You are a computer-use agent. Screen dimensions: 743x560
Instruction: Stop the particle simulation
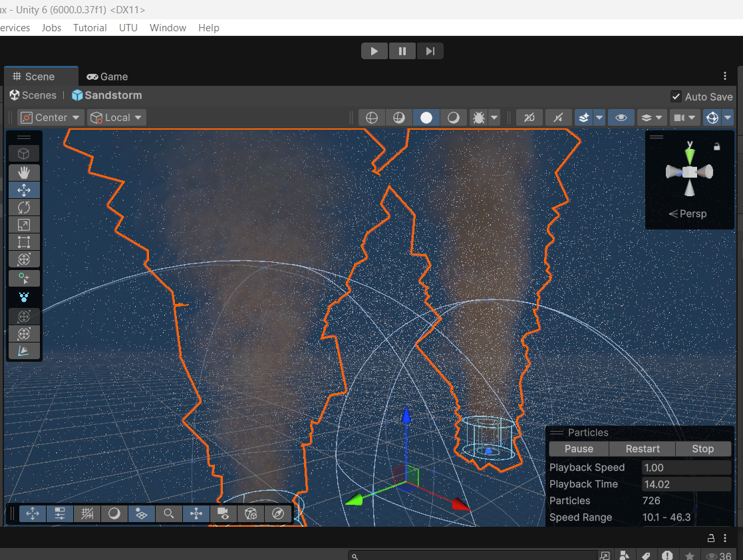702,449
